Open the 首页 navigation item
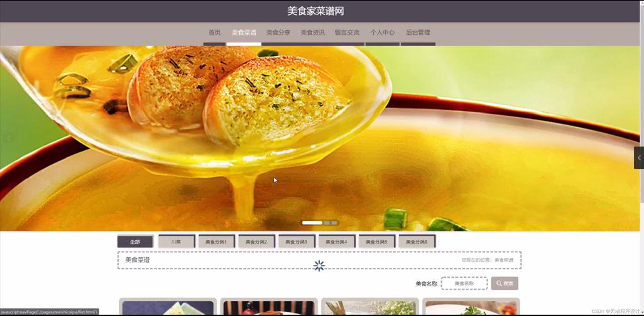The height and width of the screenshot is (316, 644). click(x=214, y=33)
